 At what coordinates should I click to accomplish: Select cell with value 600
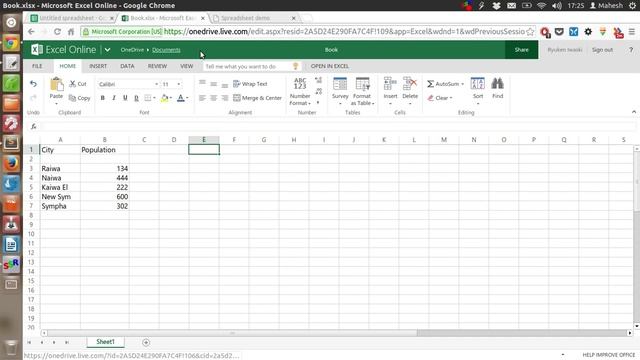[104, 197]
